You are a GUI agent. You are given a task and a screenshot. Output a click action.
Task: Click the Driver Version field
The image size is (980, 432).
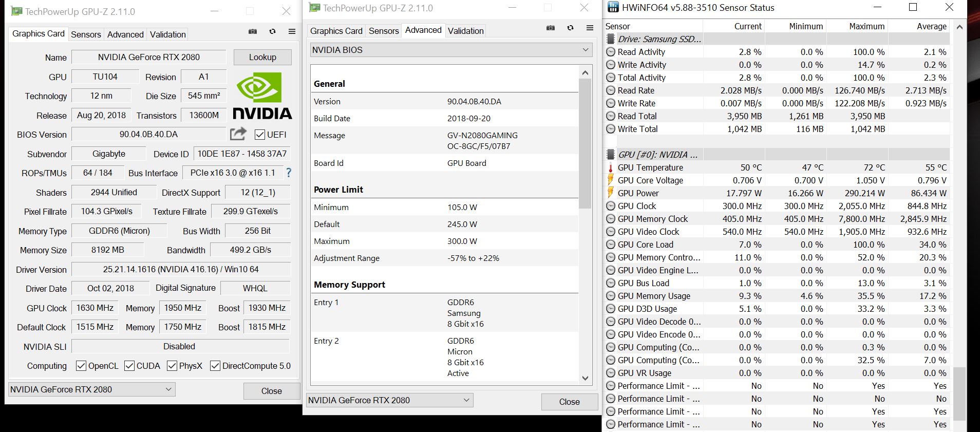(181, 269)
